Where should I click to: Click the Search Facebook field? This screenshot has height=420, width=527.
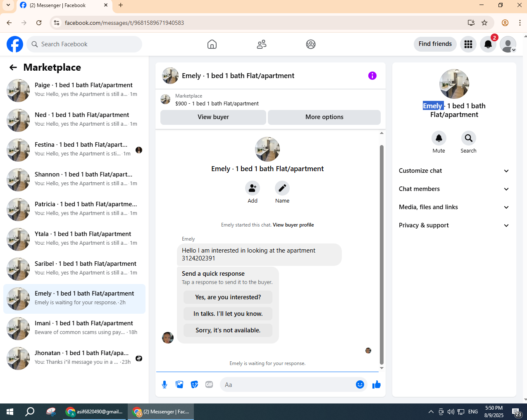click(x=84, y=44)
